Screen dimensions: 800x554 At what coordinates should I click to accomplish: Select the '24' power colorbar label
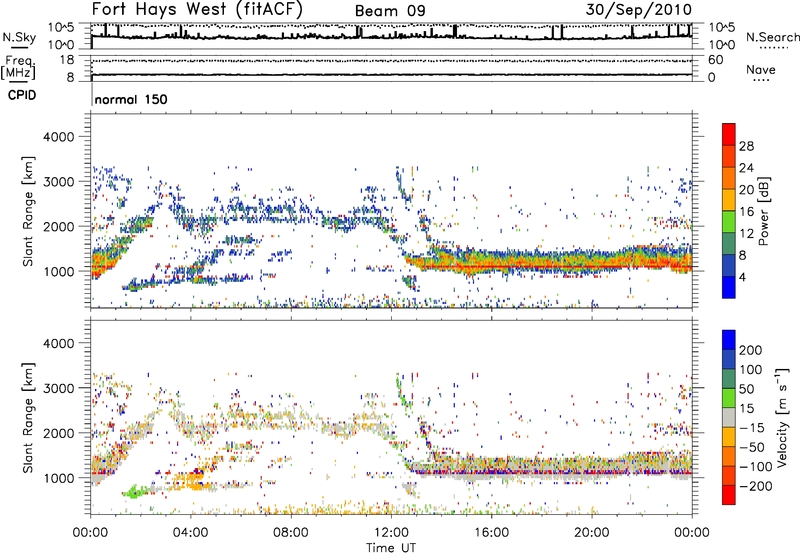[x=746, y=168]
